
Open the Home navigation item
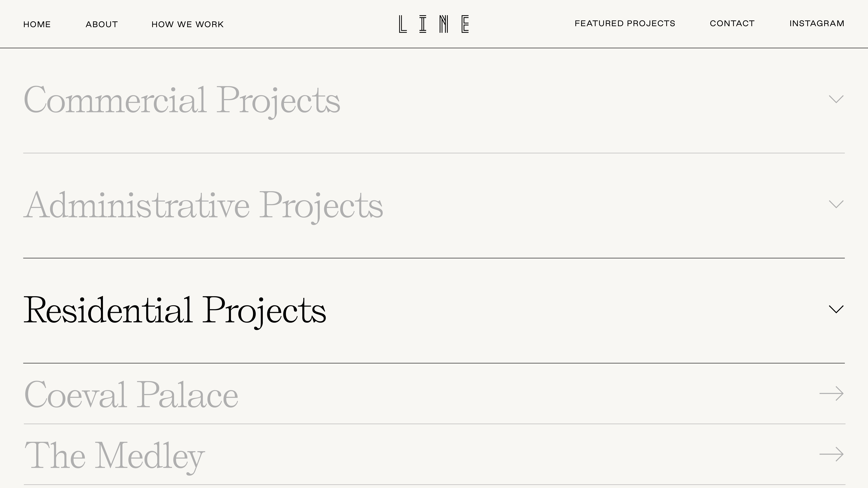coord(37,24)
